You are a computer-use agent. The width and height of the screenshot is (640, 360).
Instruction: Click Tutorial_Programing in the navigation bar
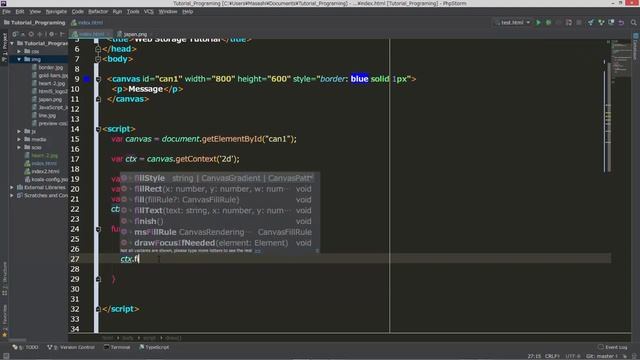(34, 22)
